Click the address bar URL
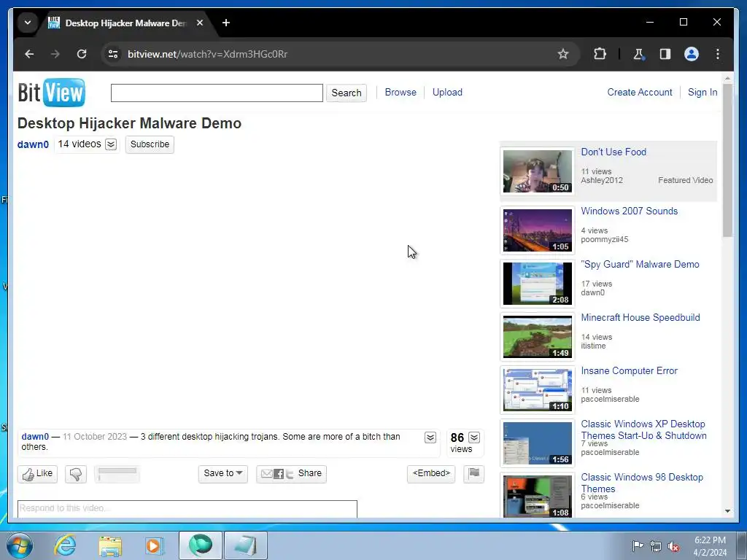The width and height of the screenshot is (747, 560). coord(207,54)
